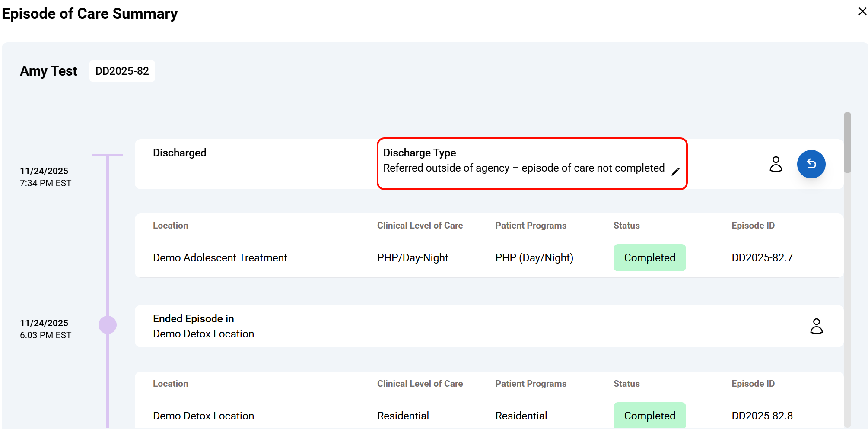Click the pencil icon to edit Discharge Type
Image resolution: width=868 pixels, height=429 pixels.
(675, 172)
